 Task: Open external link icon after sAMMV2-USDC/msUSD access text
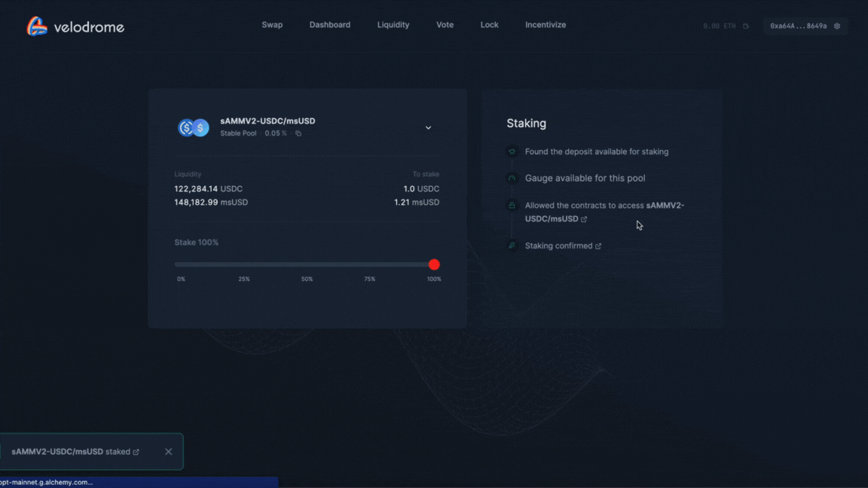pyautogui.click(x=584, y=219)
